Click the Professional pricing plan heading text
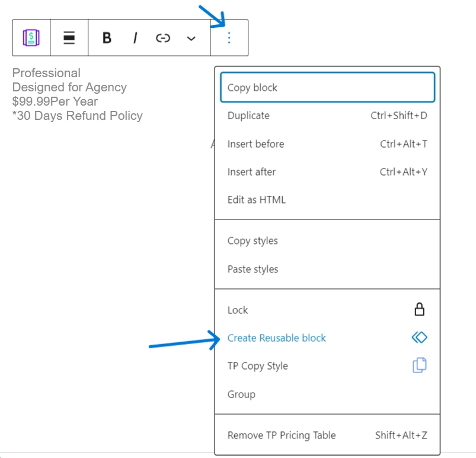Image resolution: width=476 pixels, height=458 pixels. pos(46,73)
